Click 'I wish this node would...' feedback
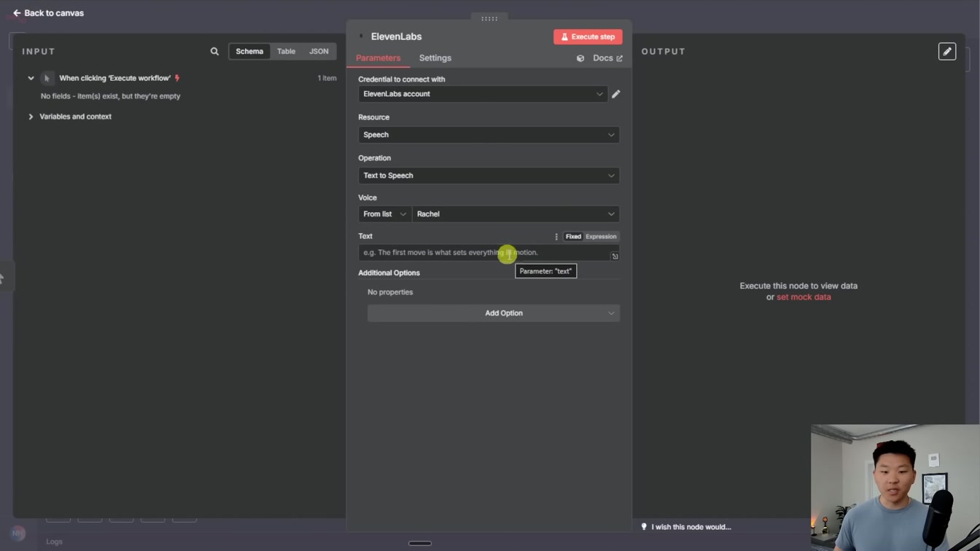The width and height of the screenshot is (980, 551). (x=691, y=527)
